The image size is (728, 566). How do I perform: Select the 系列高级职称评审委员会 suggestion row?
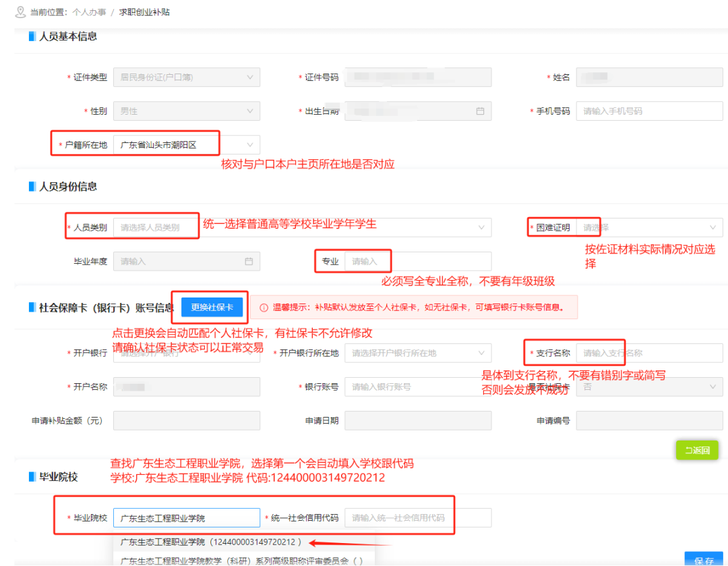click(x=244, y=560)
